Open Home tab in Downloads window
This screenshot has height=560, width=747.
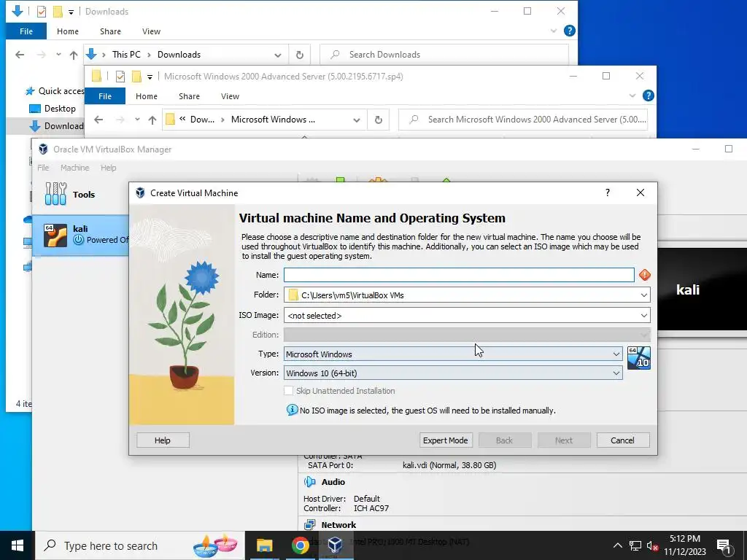click(68, 31)
